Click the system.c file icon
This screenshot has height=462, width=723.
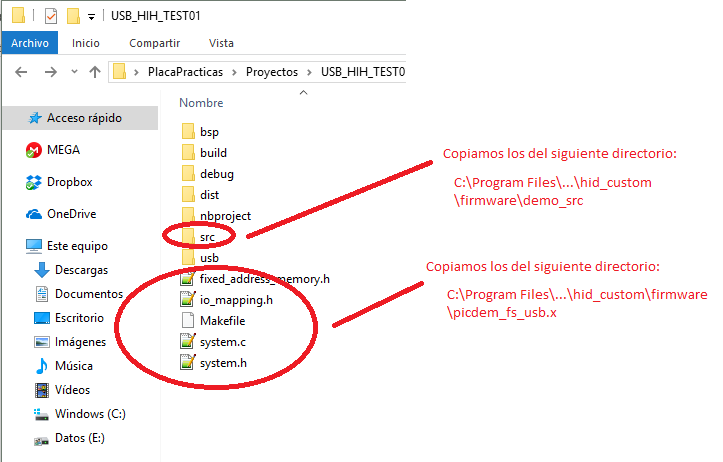click(x=188, y=341)
